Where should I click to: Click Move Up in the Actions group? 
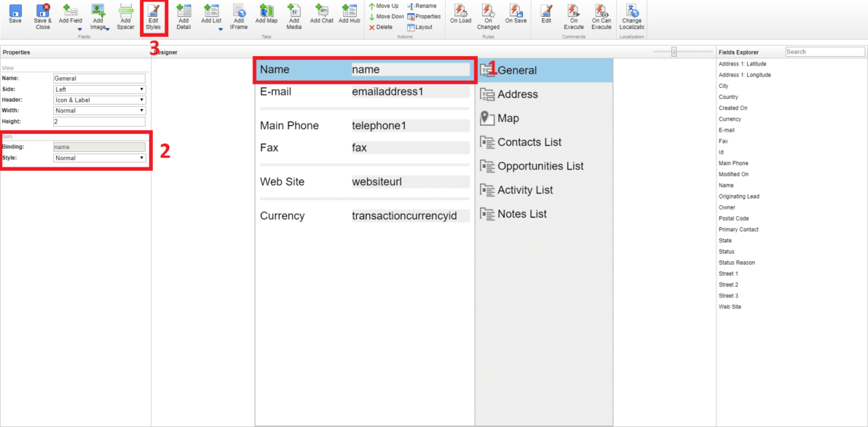click(x=386, y=6)
